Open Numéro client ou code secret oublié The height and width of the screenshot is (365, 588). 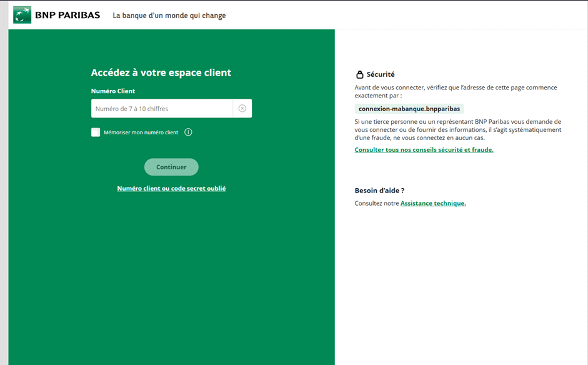pyautogui.click(x=171, y=187)
